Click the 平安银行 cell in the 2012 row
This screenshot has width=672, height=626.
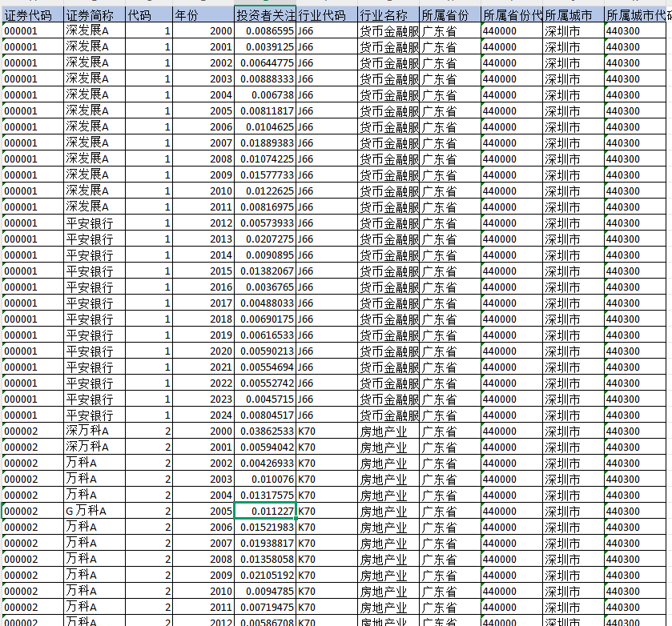[x=94, y=223]
